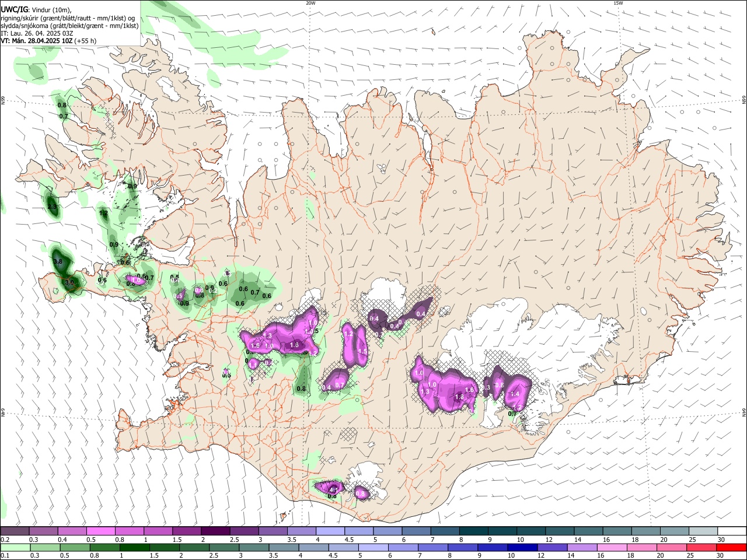The width and height of the screenshot is (747, 560).
Task: Pick magenta snow swatch between 0.5 and 0.8
Action: pos(100,531)
